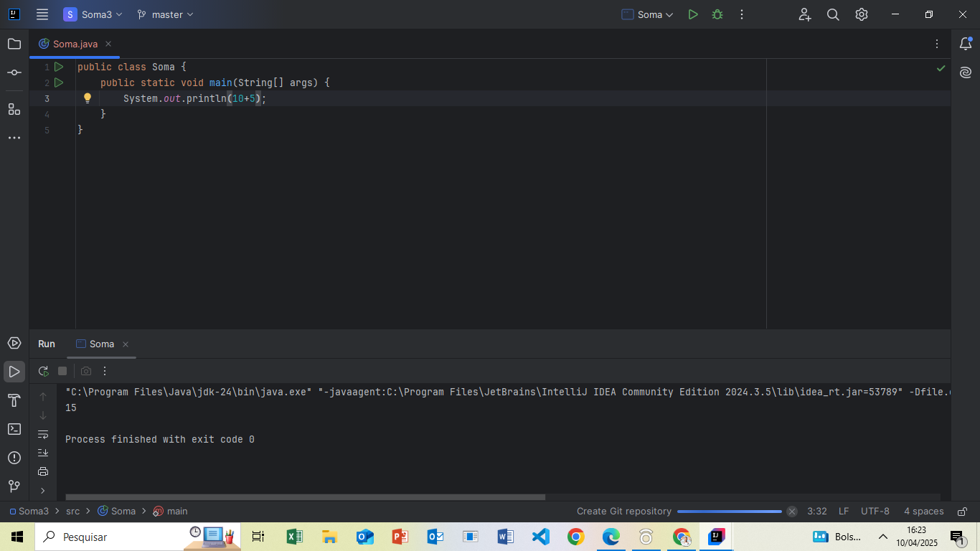Open the Services tool window
980x551 pixels.
coord(14,343)
